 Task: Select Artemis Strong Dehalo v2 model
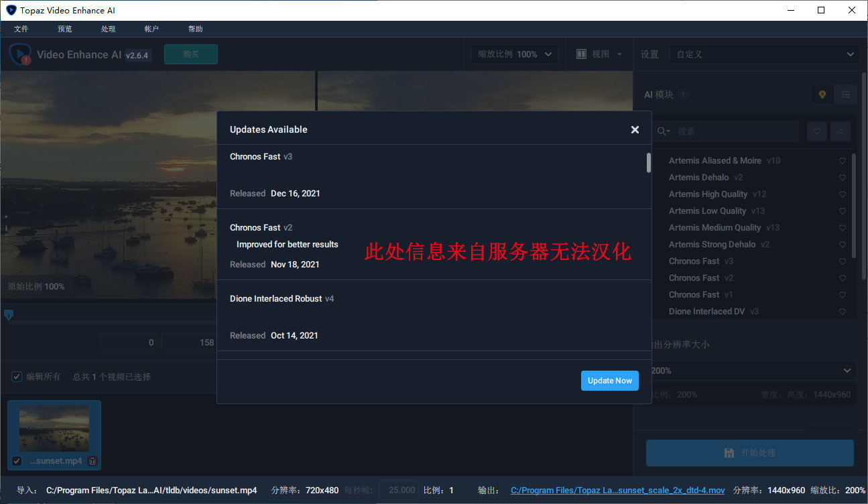coord(719,245)
